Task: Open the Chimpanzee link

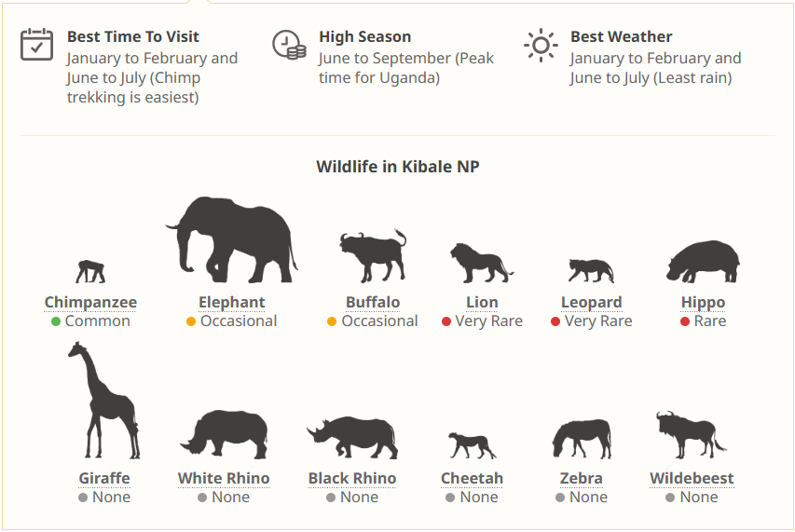Action: (x=90, y=303)
